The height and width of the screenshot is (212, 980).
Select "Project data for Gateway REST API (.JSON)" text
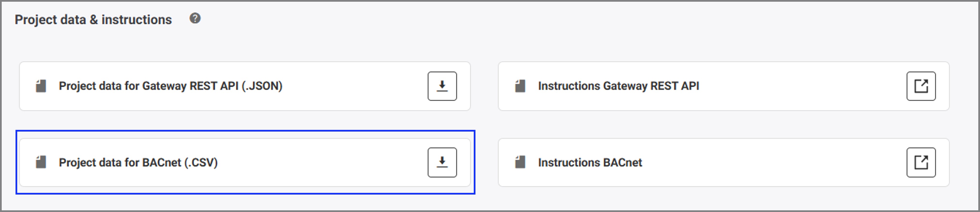point(170,86)
